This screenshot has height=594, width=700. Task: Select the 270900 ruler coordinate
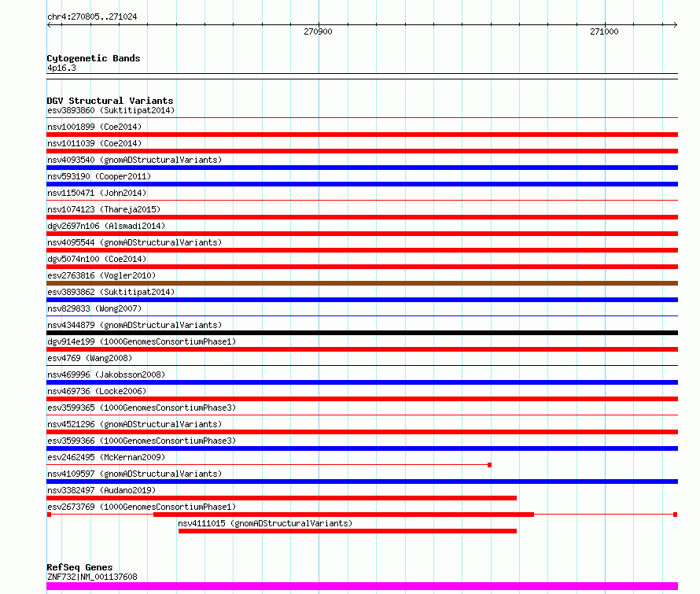pyautogui.click(x=318, y=31)
